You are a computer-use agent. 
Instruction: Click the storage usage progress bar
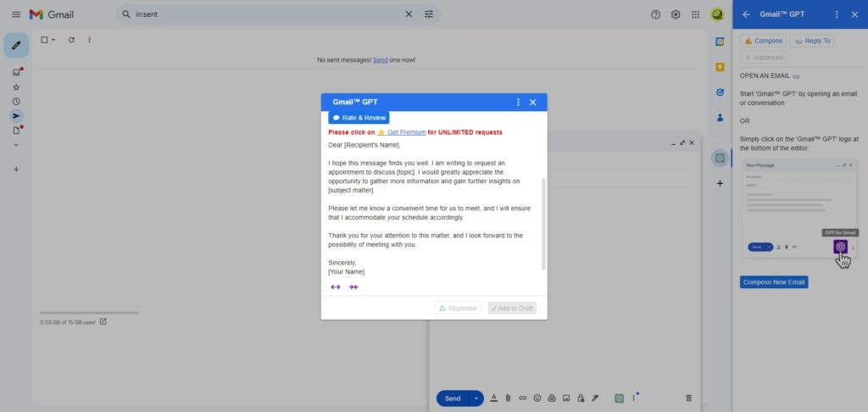pyautogui.click(x=89, y=313)
